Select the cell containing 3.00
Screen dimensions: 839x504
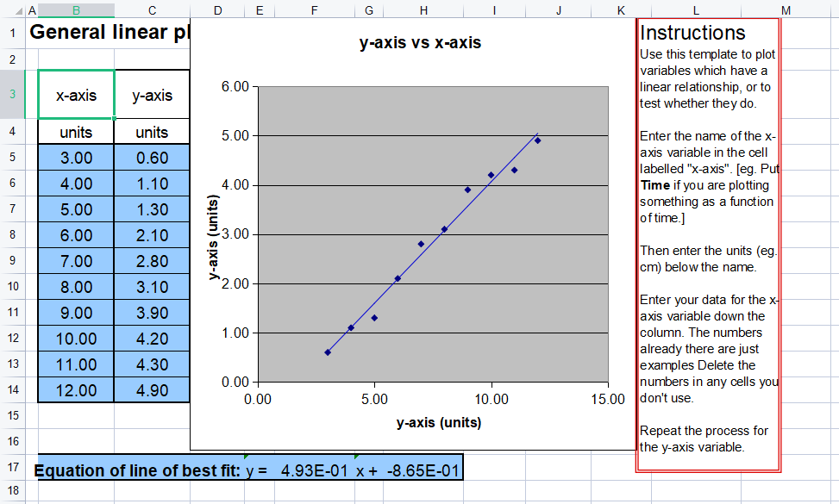click(x=75, y=157)
